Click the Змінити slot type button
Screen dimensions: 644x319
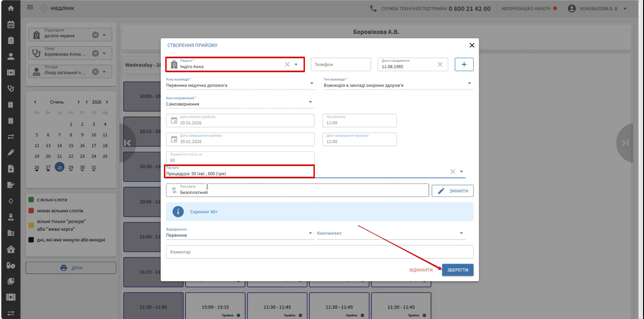tap(452, 191)
